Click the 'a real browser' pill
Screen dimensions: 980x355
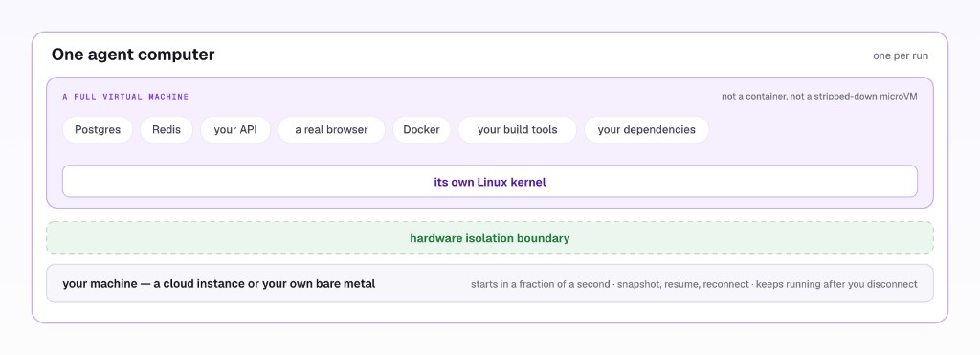(x=331, y=130)
